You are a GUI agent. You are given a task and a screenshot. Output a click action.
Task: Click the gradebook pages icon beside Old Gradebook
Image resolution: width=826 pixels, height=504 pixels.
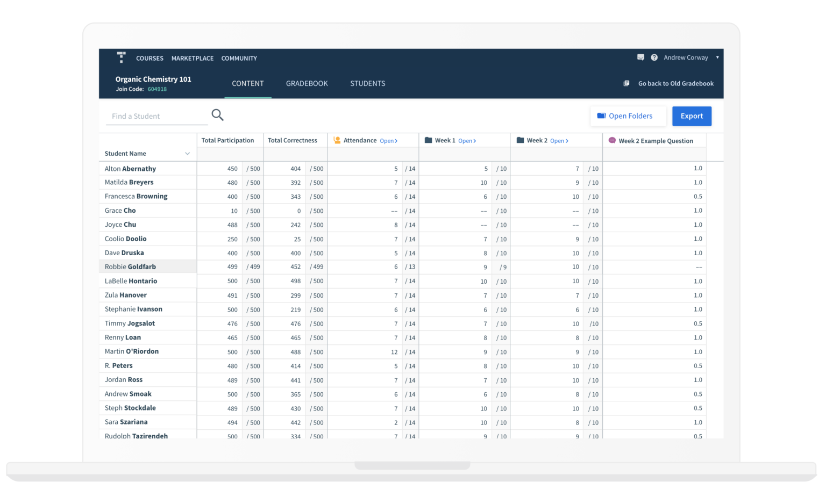tap(626, 83)
